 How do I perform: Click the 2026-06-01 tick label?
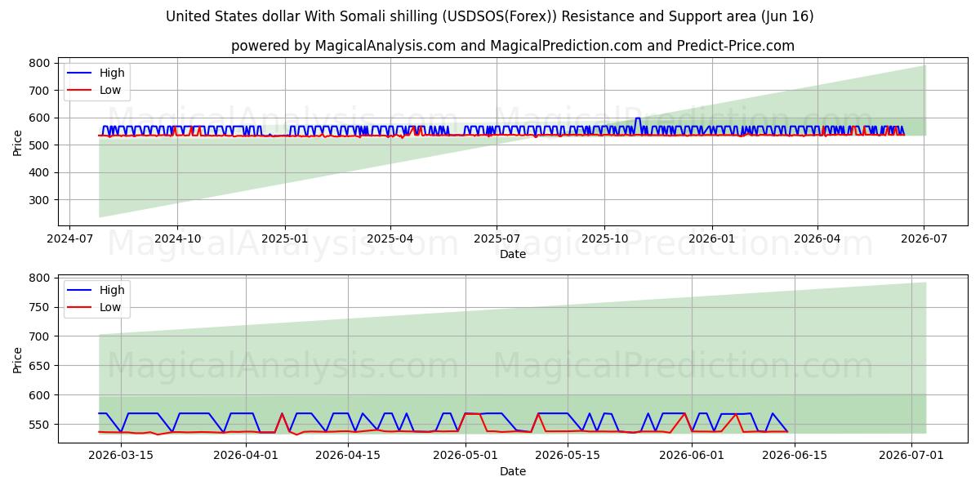coord(693,457)
